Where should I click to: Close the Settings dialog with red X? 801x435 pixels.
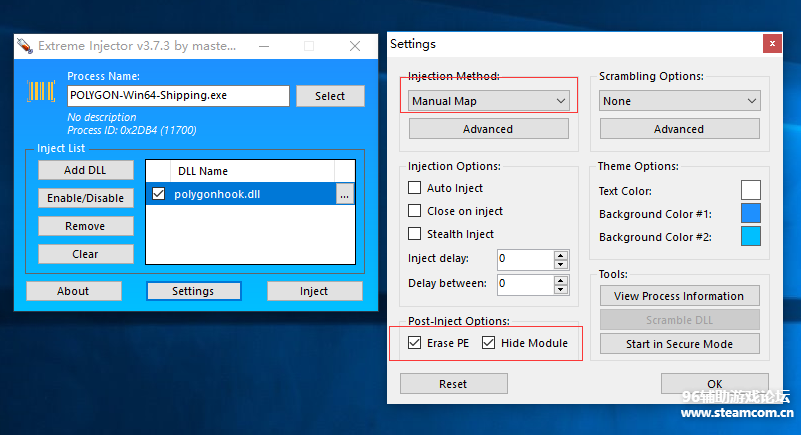click(x=771, y=44)
